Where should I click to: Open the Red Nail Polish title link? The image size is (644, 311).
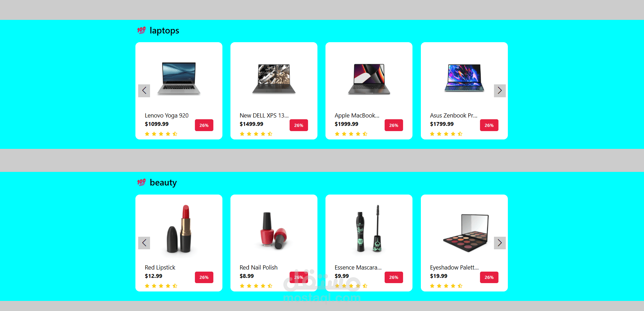pyautogui.click(x=259, y=267)
